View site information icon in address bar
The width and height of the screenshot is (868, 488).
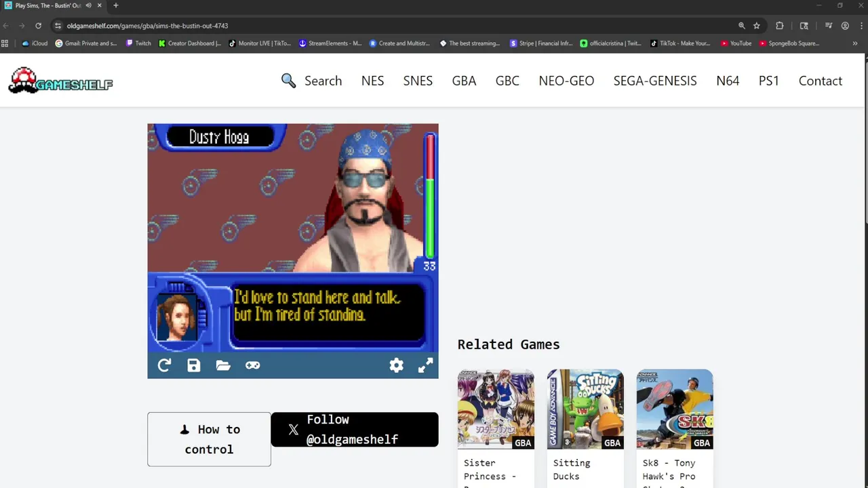(58, 26)
